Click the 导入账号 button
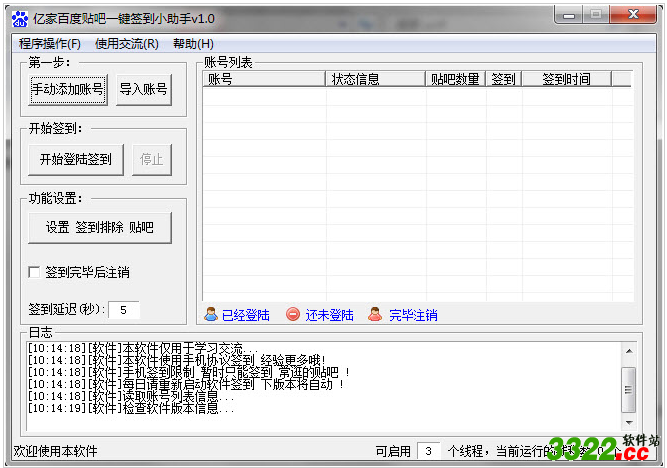Screen dimensions: 667x468 click(144, 89)
